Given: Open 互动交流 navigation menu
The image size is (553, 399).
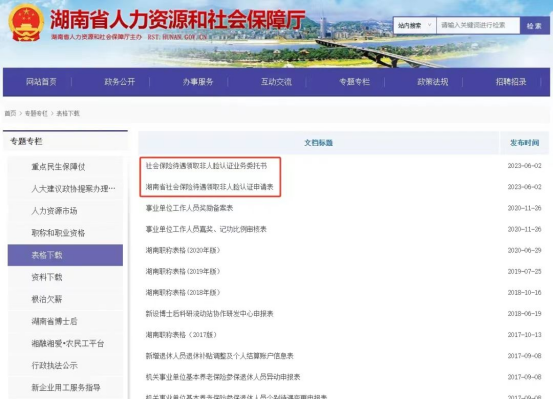Looking at the screenshot, I should pyautogui.click(x=276, y=82).
